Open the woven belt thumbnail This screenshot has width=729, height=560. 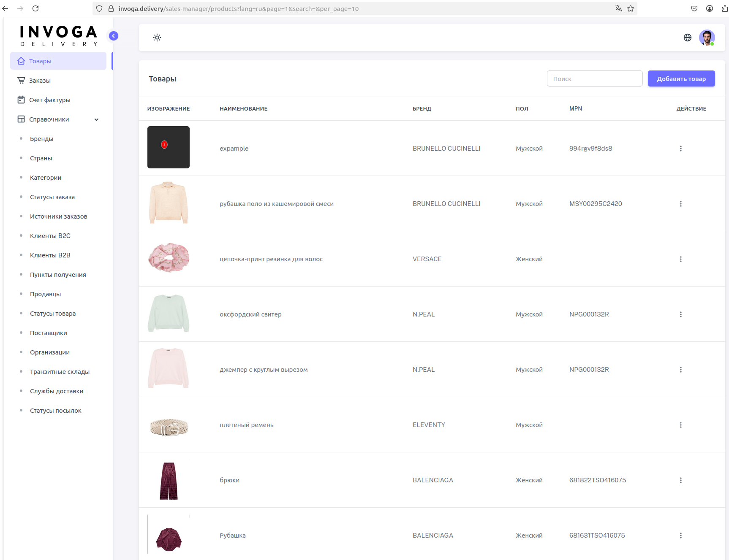[169, 427]
